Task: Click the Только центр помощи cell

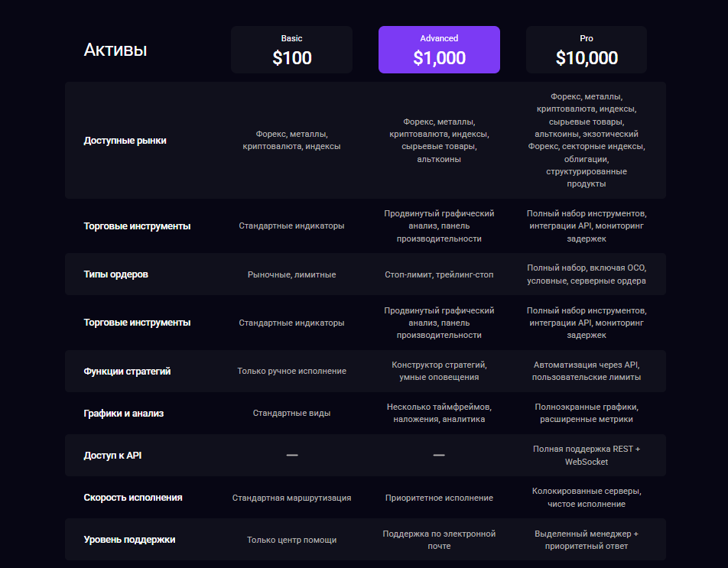Action: point(291,540)
